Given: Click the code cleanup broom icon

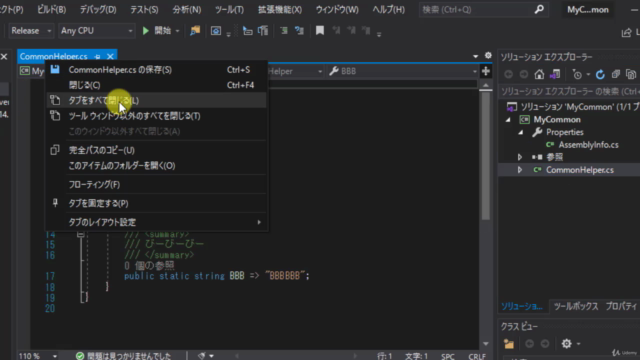Looking at the screenshot, I should [x=202, y=356].
